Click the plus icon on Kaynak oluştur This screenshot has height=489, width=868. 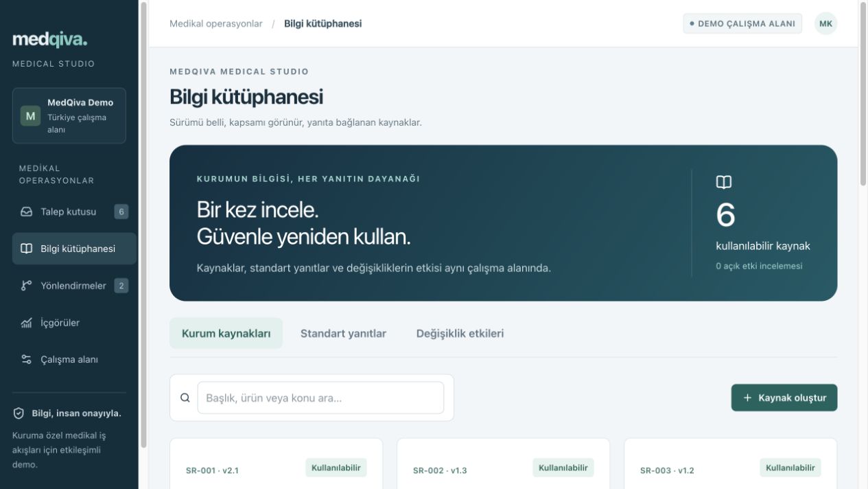(x=748, y=398)
